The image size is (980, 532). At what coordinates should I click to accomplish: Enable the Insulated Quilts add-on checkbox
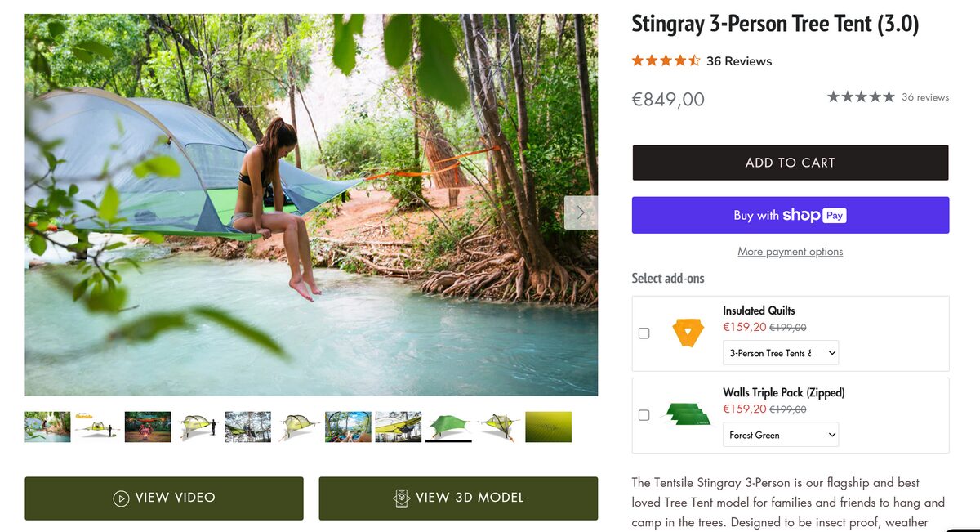click(644, 333)
